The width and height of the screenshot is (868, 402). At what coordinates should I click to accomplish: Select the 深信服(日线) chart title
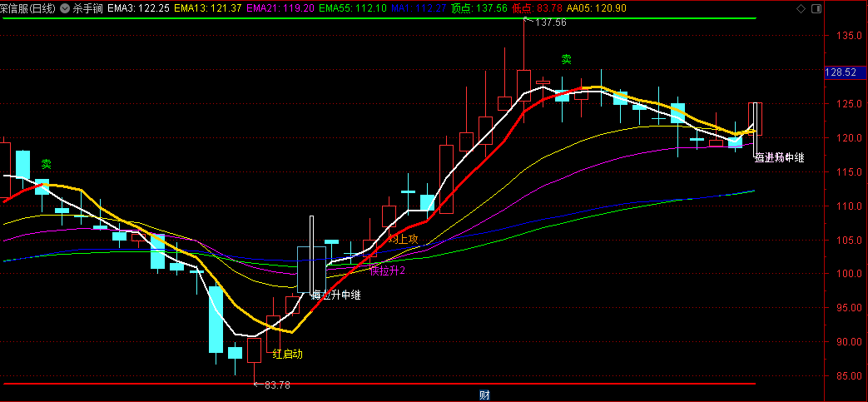coord(28,9)
